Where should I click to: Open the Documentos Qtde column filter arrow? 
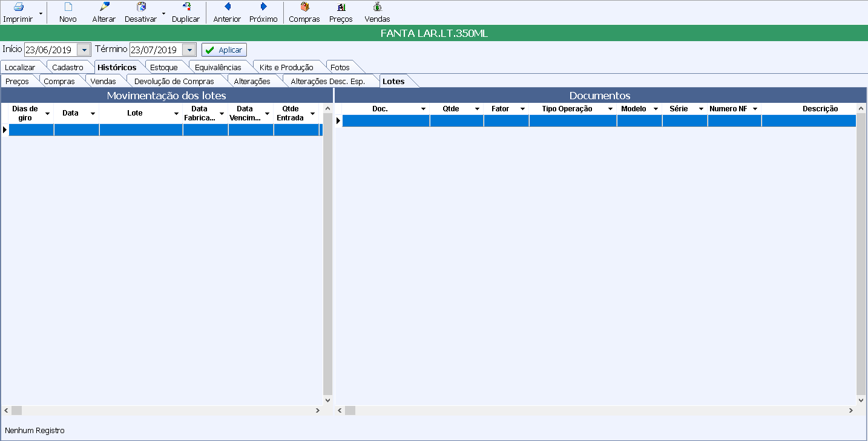pos(477,109)
